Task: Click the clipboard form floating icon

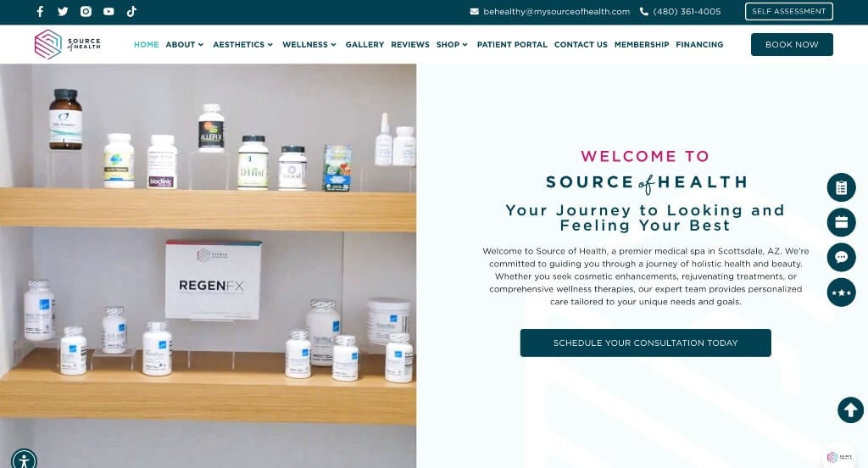Action: click(x=841, y=187)
